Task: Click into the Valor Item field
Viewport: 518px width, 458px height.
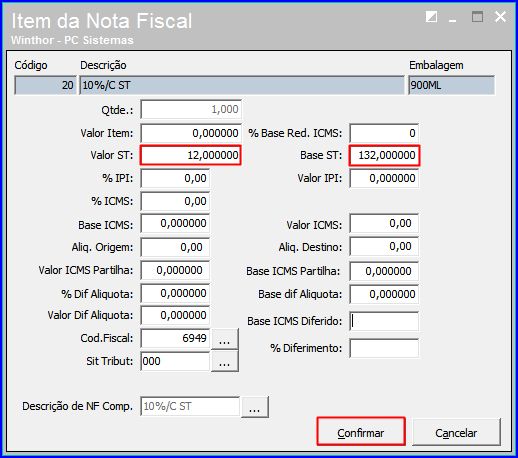Action: tap(191, 133)
